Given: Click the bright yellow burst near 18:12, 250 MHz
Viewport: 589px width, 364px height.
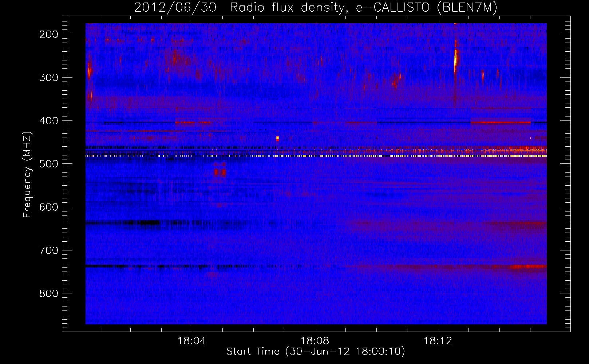Looking at the screenshot, I should pos(455,58).
